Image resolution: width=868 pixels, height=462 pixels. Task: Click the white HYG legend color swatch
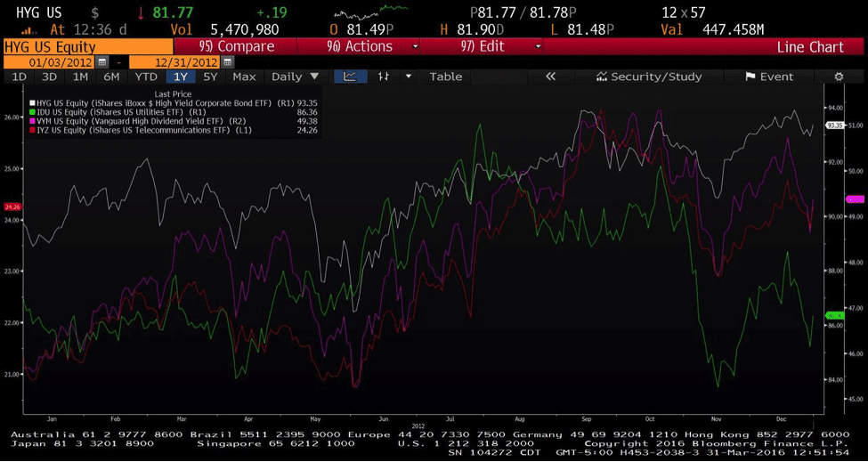tap(33, 103)
